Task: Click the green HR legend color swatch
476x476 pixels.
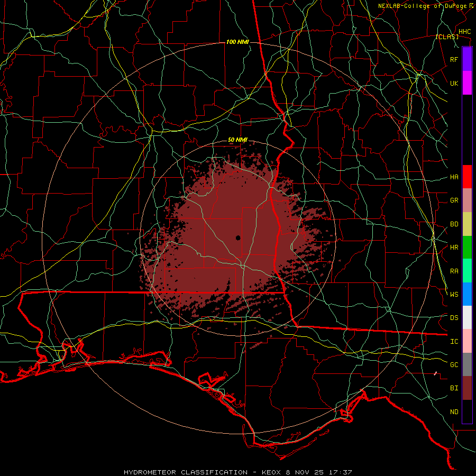Action: click(467, 248)
